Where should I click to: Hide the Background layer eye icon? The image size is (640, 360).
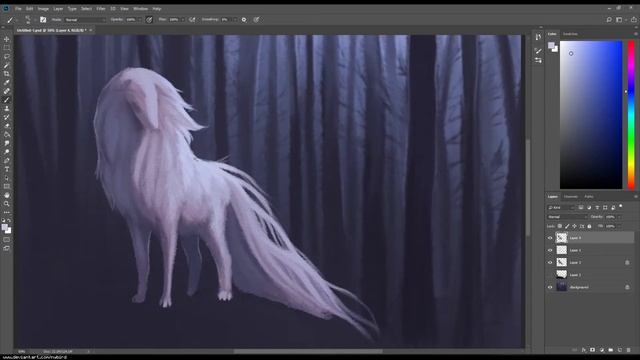[550, 287]
